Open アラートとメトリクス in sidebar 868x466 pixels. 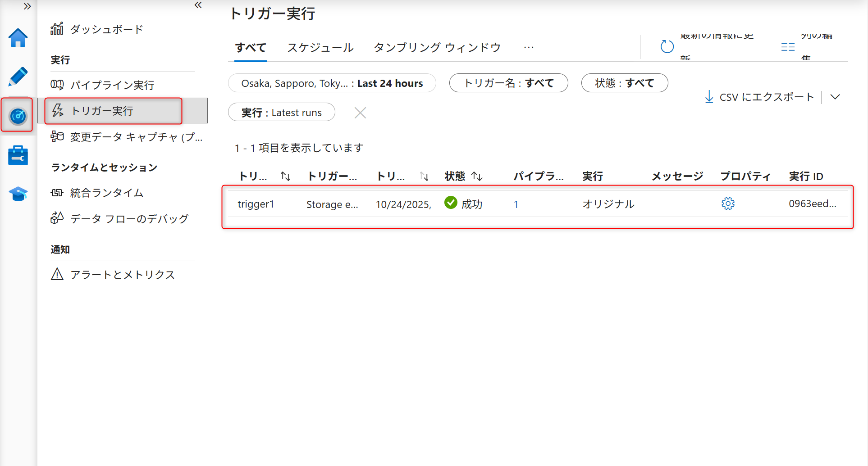[122, 274]
